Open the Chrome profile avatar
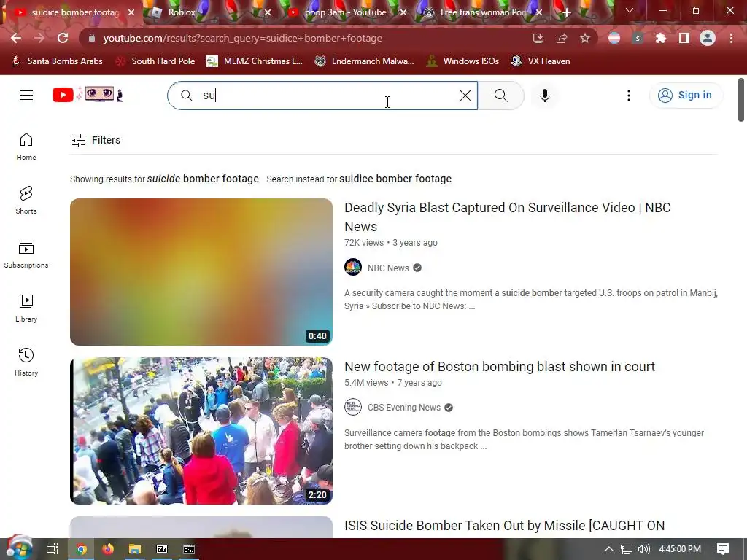Viewport: 747px width, 560px height. [708, 38]
